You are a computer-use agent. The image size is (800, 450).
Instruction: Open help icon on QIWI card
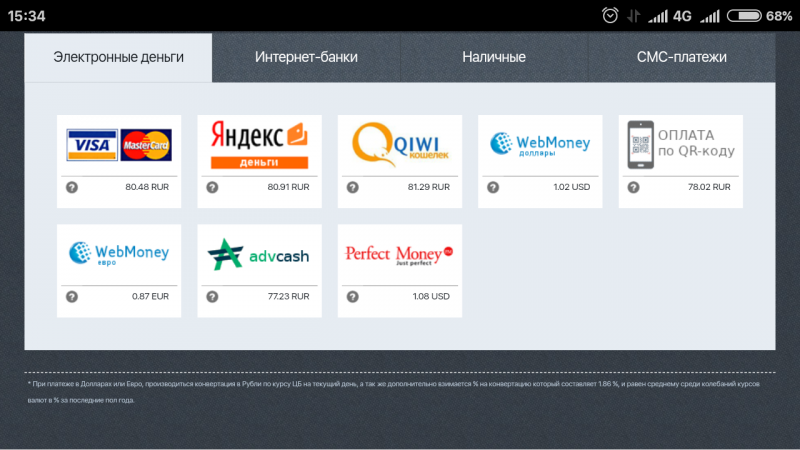pos(353,187)
